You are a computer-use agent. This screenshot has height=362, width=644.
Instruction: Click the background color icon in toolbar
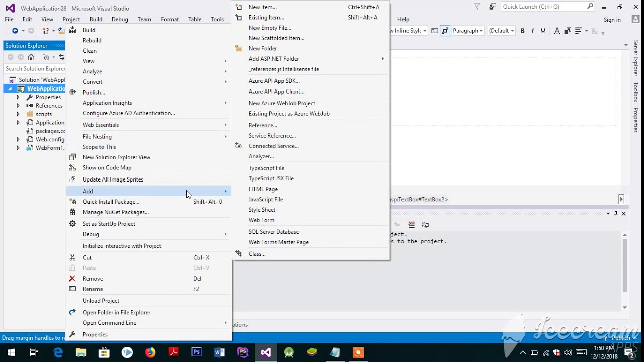coord(568,31)
